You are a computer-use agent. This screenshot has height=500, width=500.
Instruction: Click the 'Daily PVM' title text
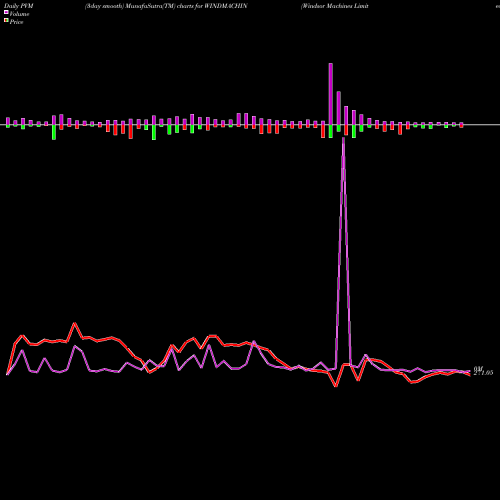20,6
